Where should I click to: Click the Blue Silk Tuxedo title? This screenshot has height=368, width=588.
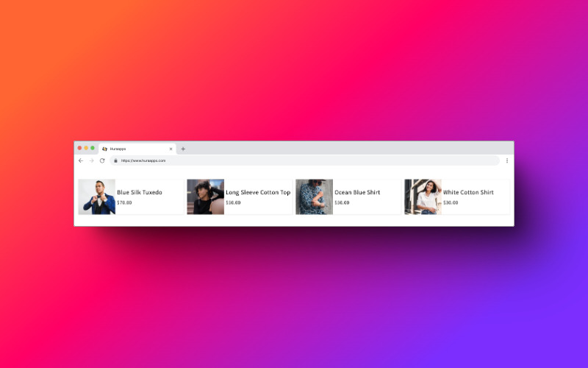pos(140,192)
